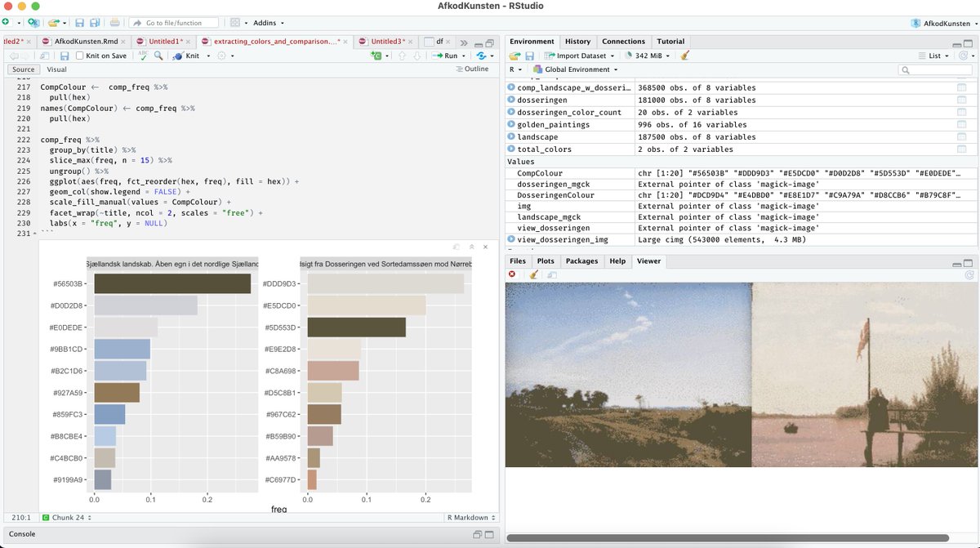Clear chunk output with X icon
980x548 pixels.
(485, 247)
